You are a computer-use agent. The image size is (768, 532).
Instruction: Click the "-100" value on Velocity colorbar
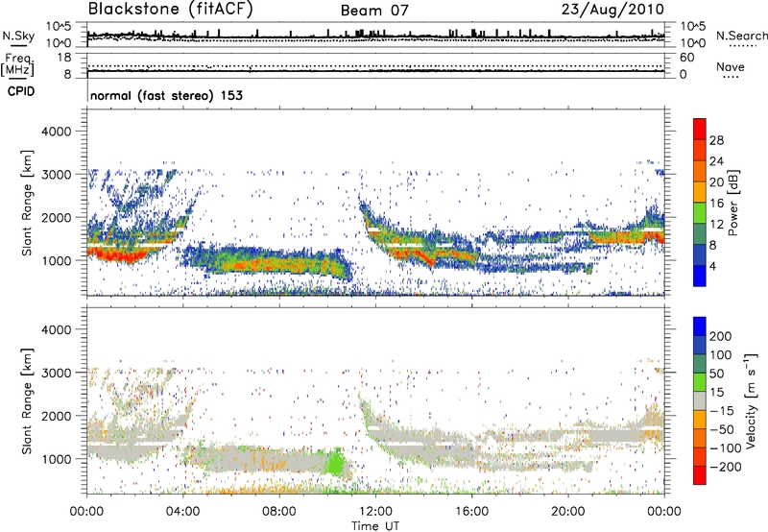726,447
